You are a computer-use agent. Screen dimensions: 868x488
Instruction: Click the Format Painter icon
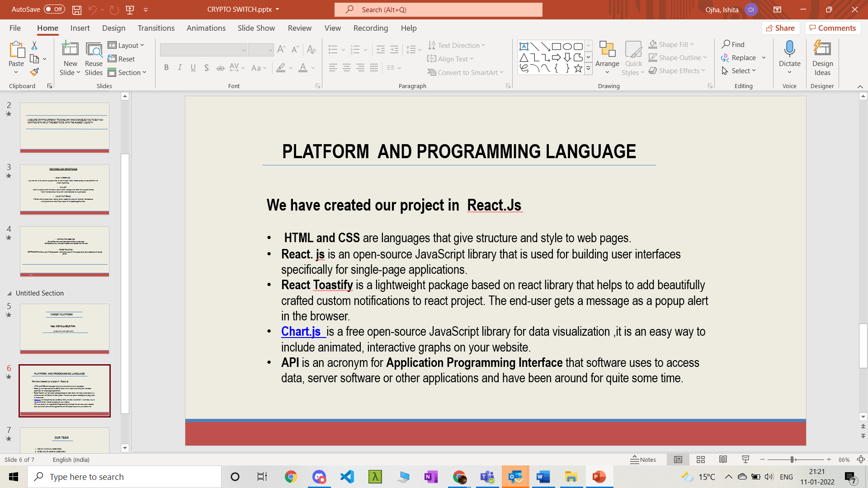click(x=34, y=72)
